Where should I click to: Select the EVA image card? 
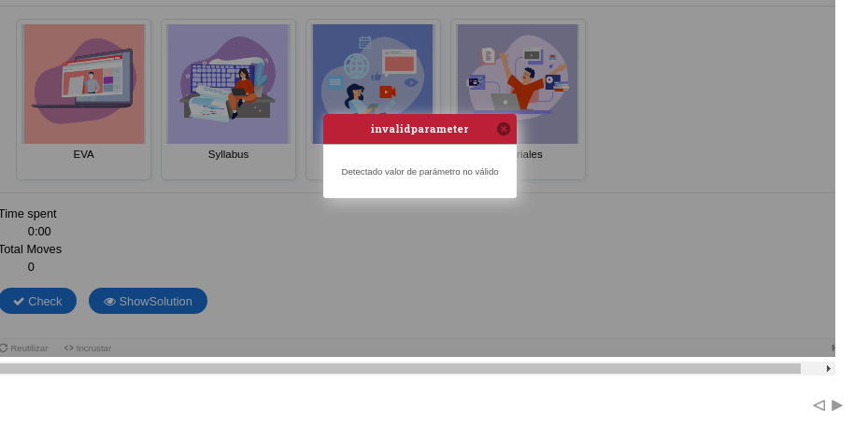click(83, 100)
